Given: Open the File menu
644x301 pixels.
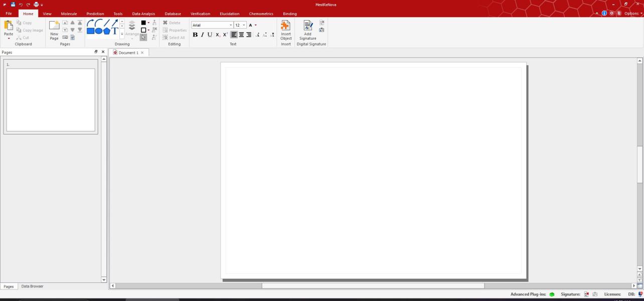Looking at the screenshot, I should click(x=9, y=14).
